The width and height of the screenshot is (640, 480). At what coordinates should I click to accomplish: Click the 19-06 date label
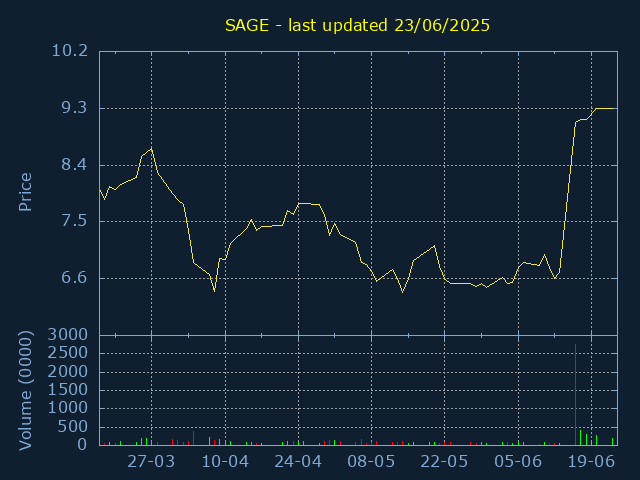591,462
